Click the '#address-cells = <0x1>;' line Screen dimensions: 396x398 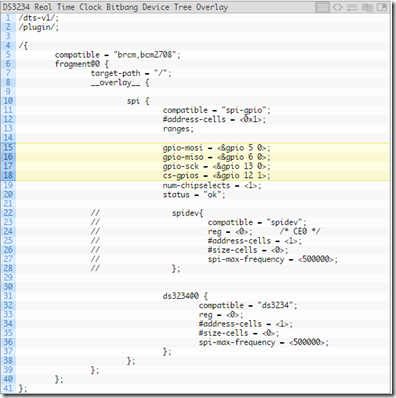click(214, 119)
